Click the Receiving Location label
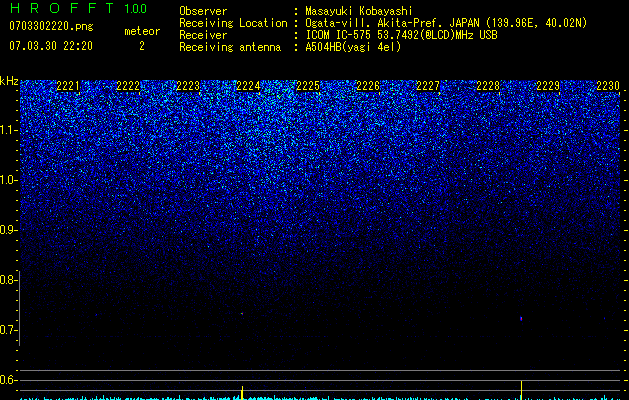The width and height of the screenshot is (629, 400). point(233,23)
